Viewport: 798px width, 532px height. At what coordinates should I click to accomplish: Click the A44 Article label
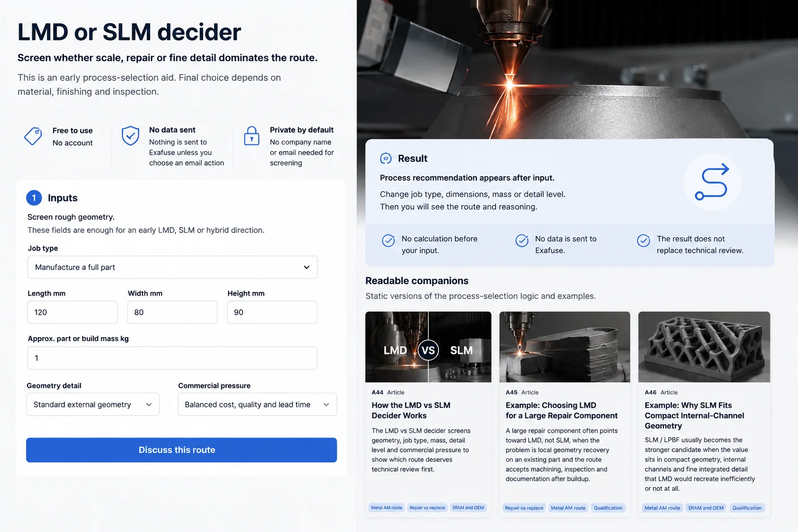388,392
